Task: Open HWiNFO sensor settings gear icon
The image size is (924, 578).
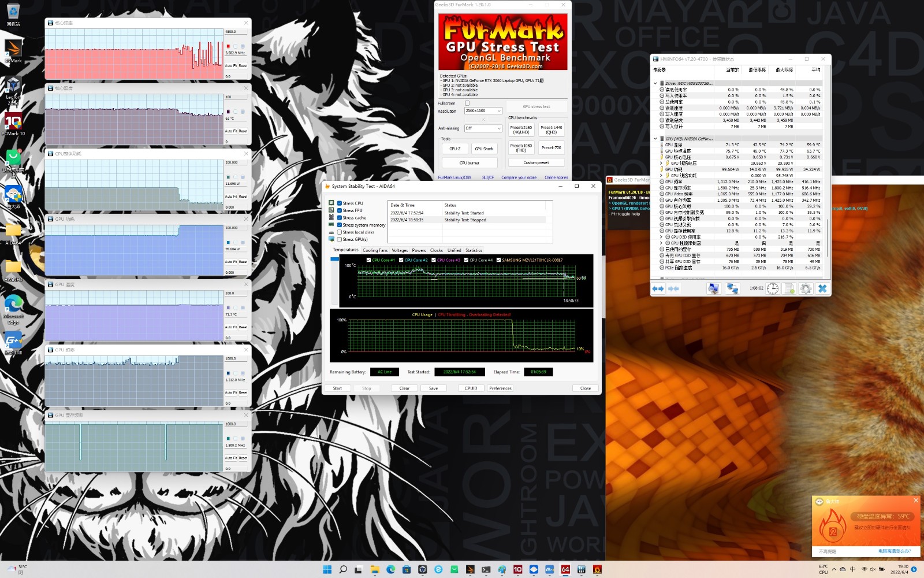Action: click(806, 288)
